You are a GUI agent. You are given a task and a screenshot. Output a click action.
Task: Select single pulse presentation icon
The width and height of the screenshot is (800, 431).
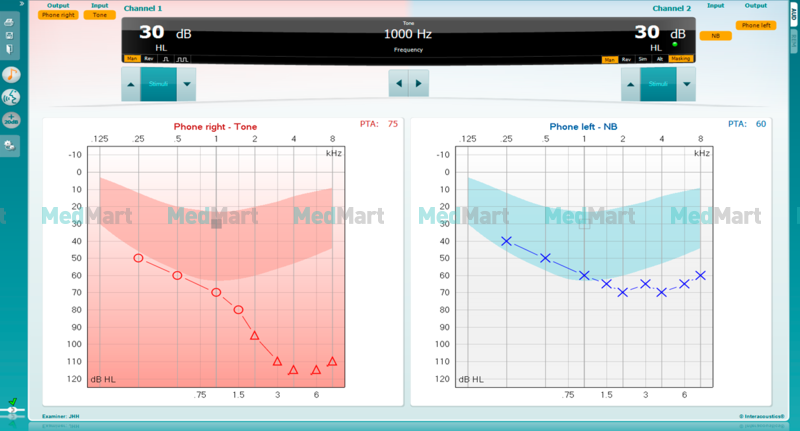(x=166, y=59)
